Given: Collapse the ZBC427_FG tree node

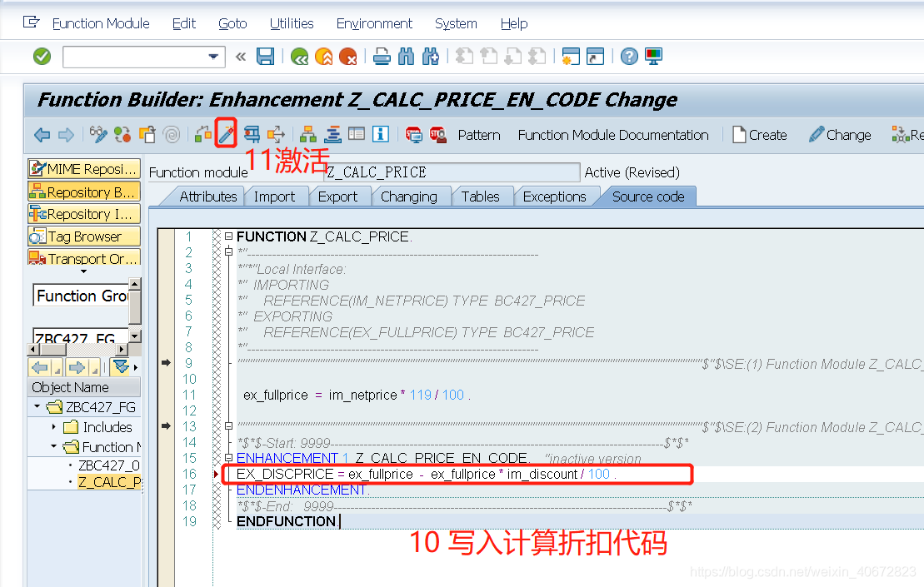Looking at the screenshot, I should point(37,407).
